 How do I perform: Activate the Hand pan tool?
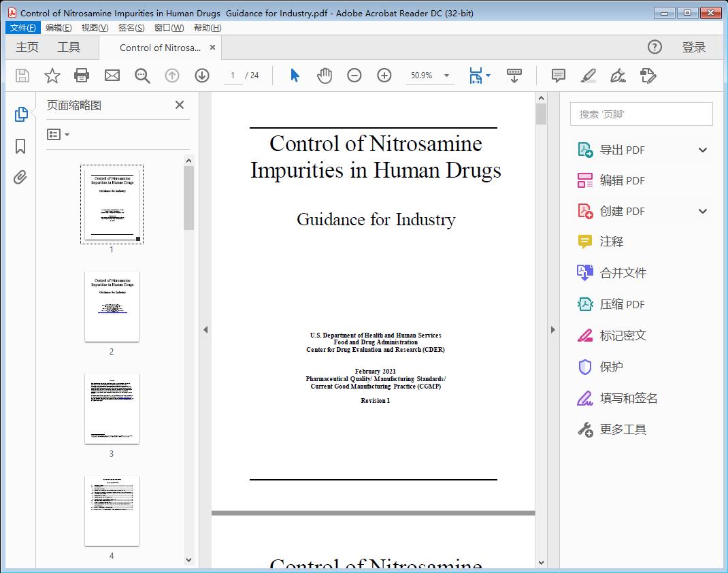pyautogui.click(x=325, y=76)
